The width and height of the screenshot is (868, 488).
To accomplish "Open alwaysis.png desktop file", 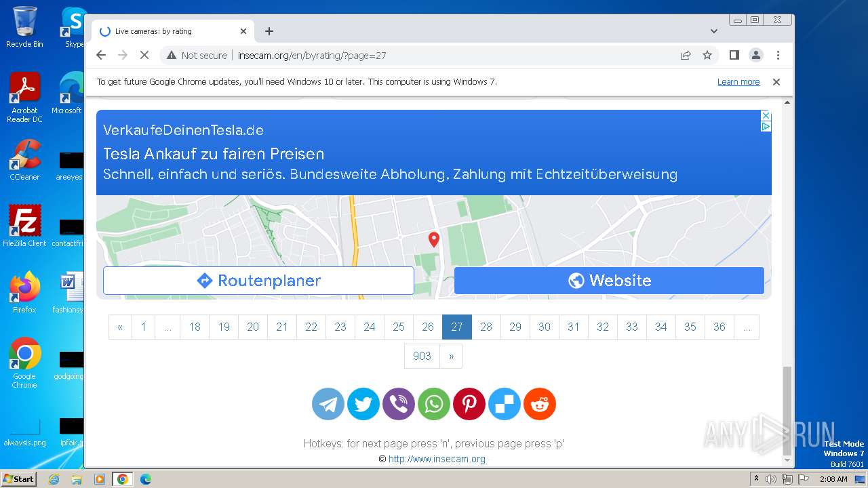I will coord(24,433).
